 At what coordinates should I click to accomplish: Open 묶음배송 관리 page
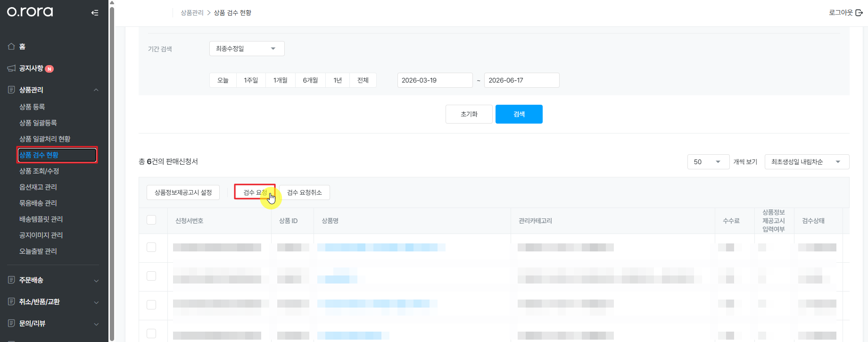(38, 203)
